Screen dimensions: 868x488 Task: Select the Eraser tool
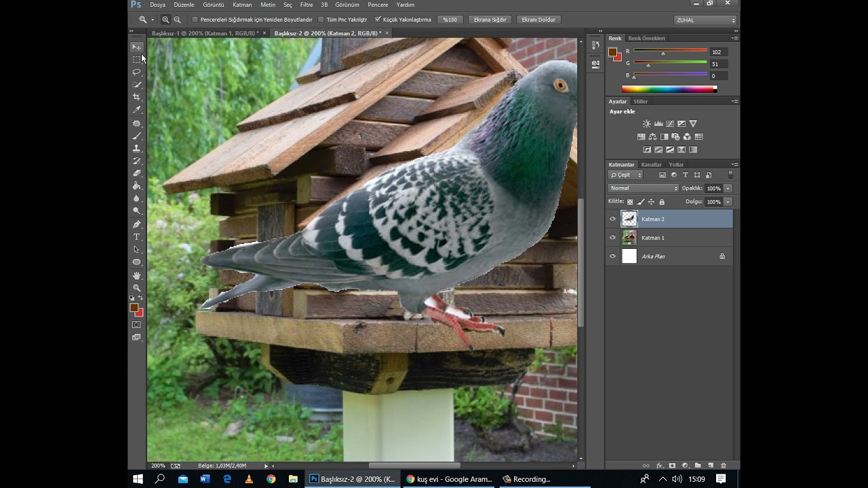click(x=136, y=174)
